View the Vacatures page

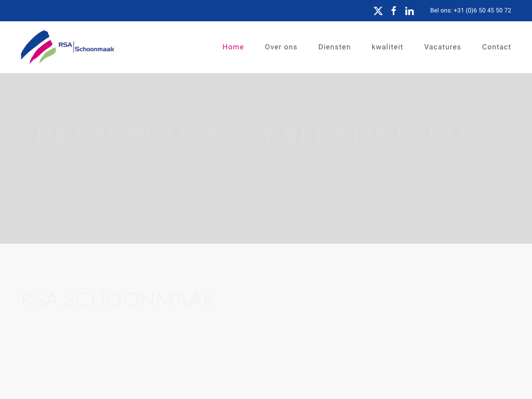coord(443,47)
